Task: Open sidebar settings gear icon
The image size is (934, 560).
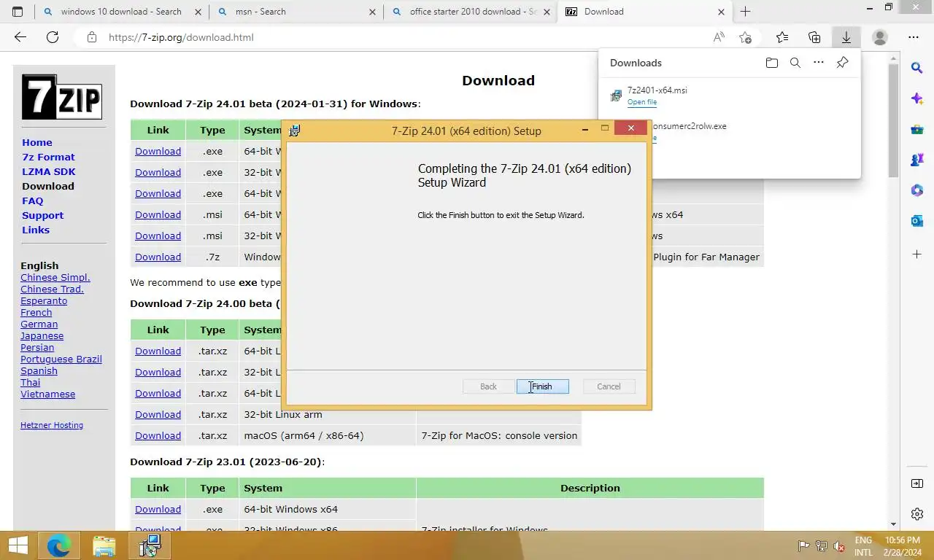Action: 917,515
